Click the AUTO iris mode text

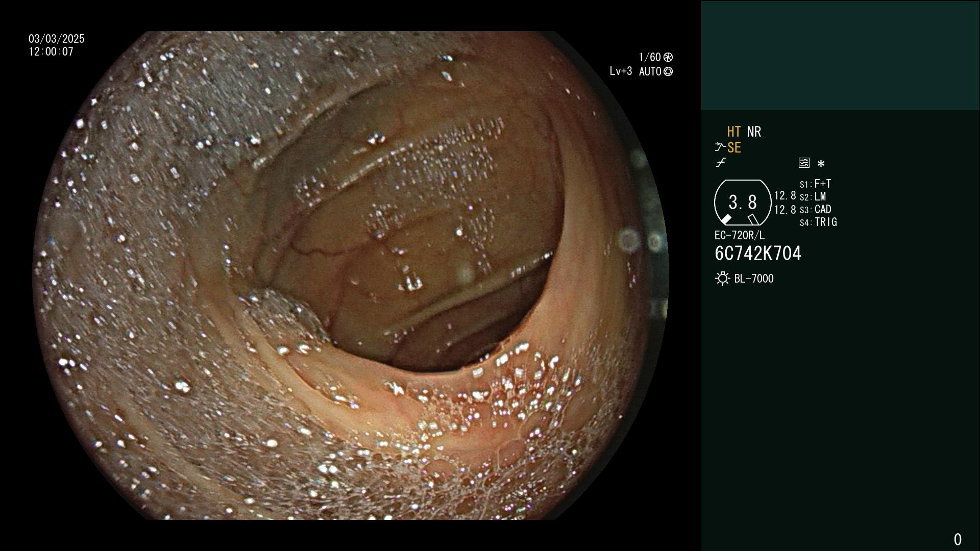click(x=650, y=71)
